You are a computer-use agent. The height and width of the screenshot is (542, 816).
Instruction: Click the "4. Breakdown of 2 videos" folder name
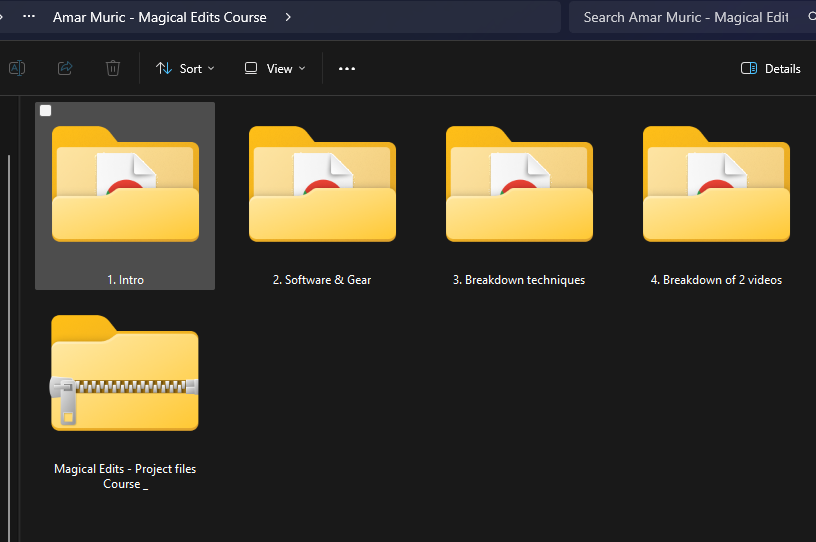(716, 280)
